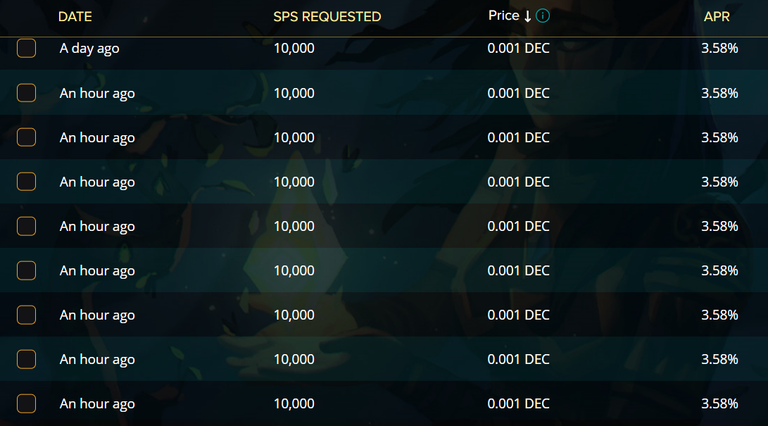The image size is (768, 426).
Task: Click the Price column header label
Action: pyautogui.click(x=503, y=16)
